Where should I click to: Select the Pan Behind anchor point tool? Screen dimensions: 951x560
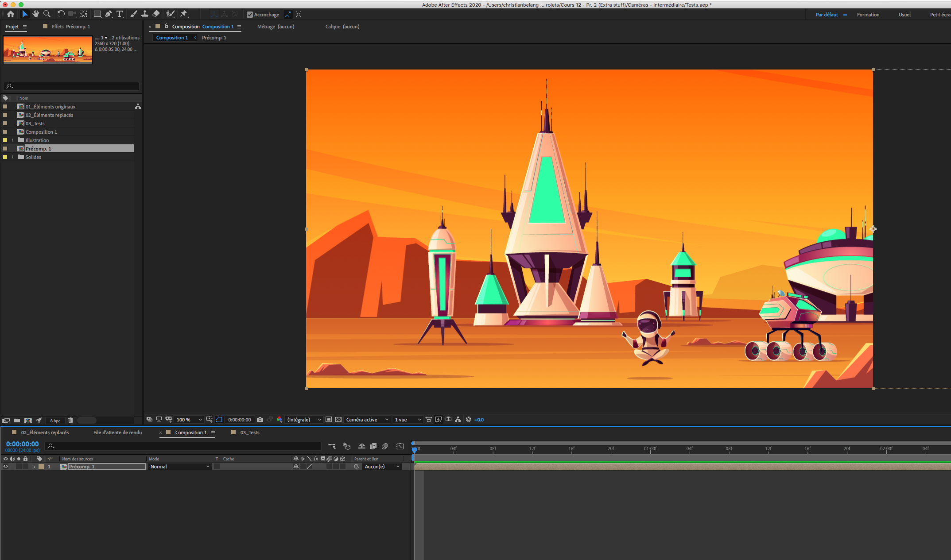[x=83, y=14]
